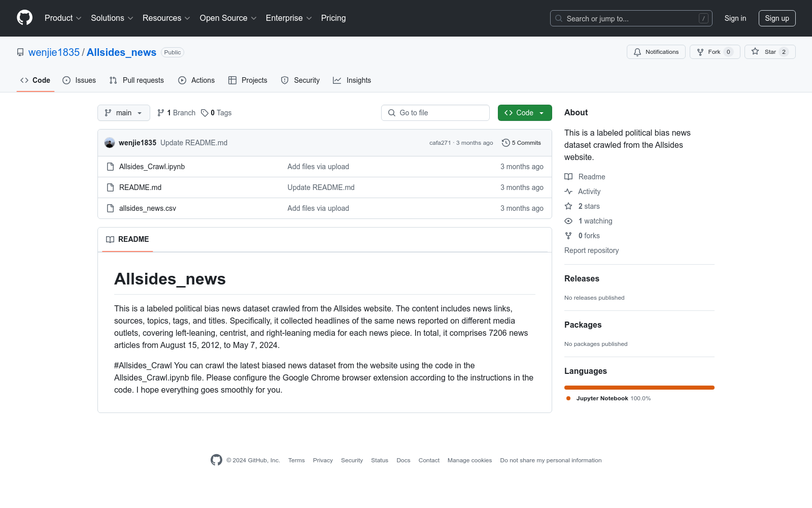Open the Allsides_Crawl.ipynb file

(152, 167)
